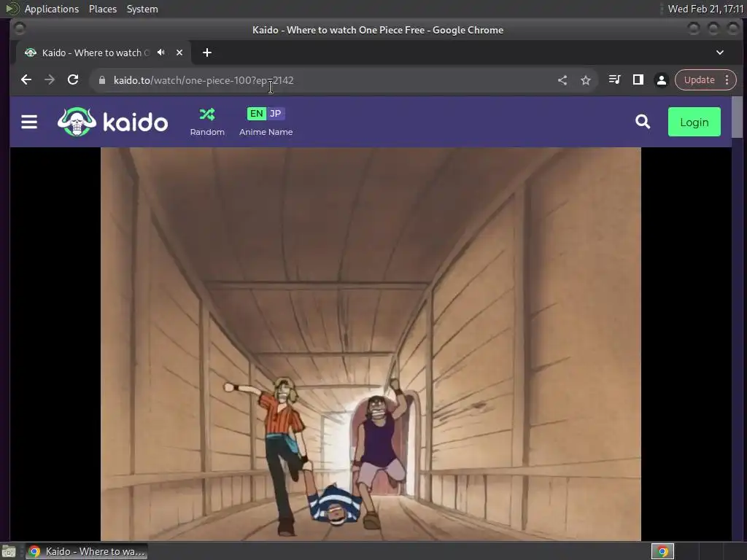Open the Applications menu
Viewport: 747px width, 560px height.
pos(52,9)
